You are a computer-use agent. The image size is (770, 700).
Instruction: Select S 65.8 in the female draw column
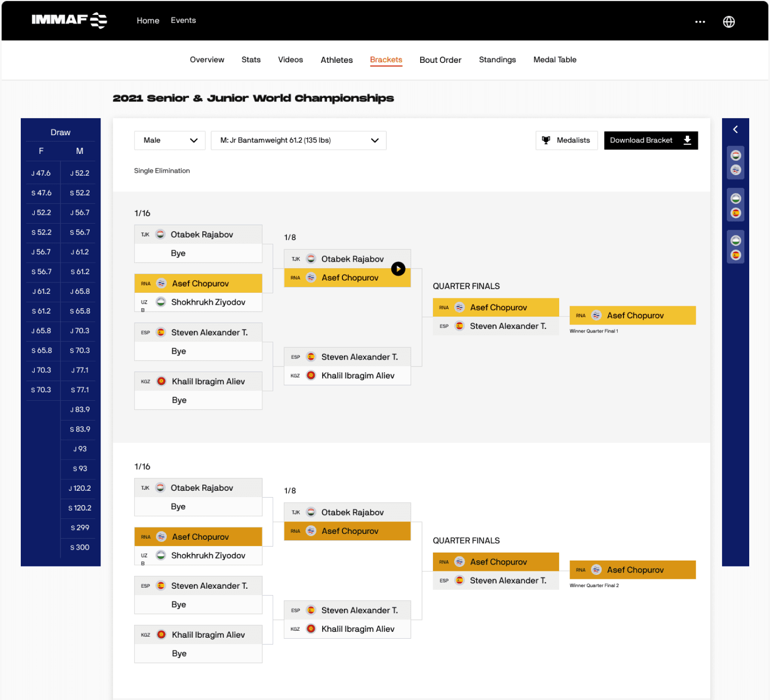[x=41, y=350]
